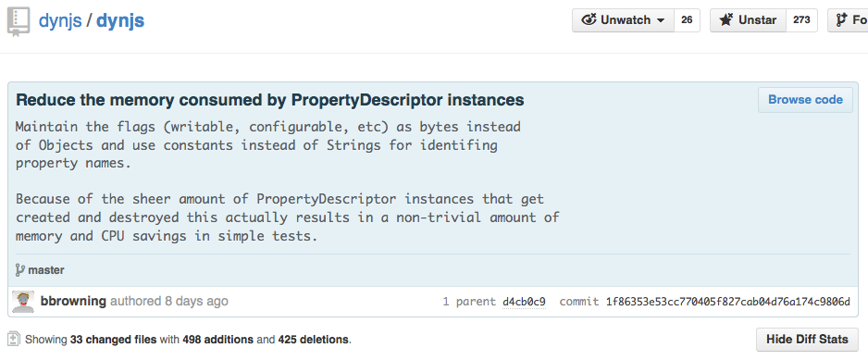The width and height of the screenshot is (868, 360).
Task: Toggle the Unstar button
Action: [748, 20]
